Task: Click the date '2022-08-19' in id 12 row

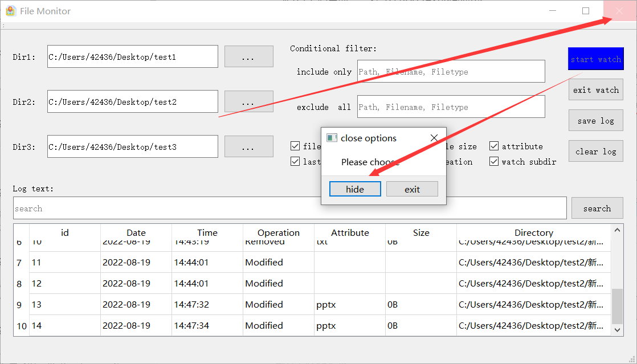Action: tap(136, 284)
